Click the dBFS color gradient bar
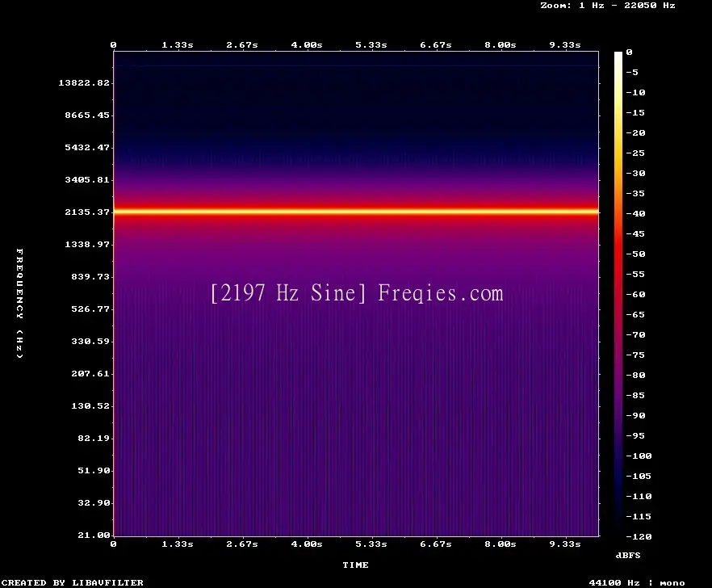This screenshot has height=588, width=712. click(618, 294)
